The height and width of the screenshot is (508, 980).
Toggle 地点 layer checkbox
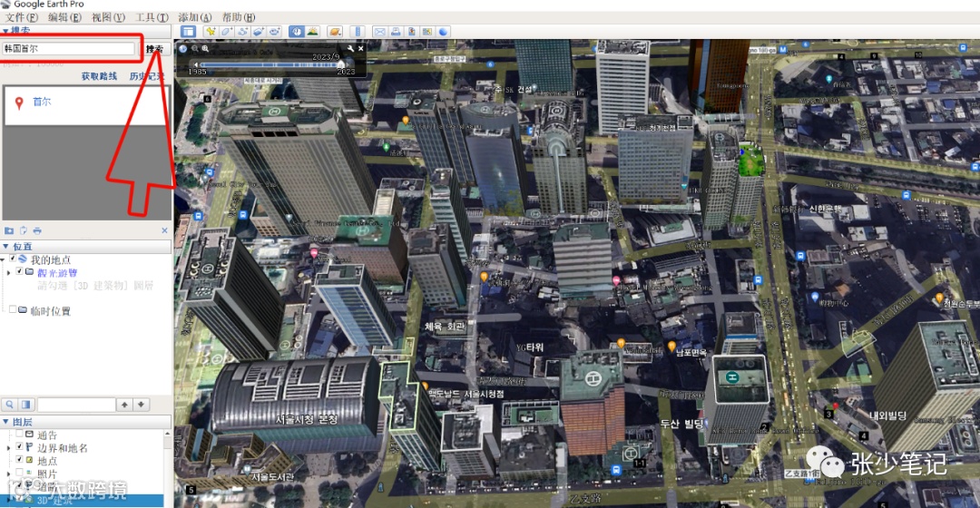point(19,459)
